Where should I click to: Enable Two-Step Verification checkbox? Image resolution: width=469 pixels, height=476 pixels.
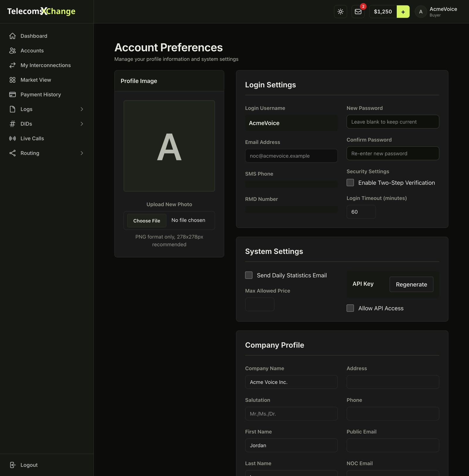[350, 183]
